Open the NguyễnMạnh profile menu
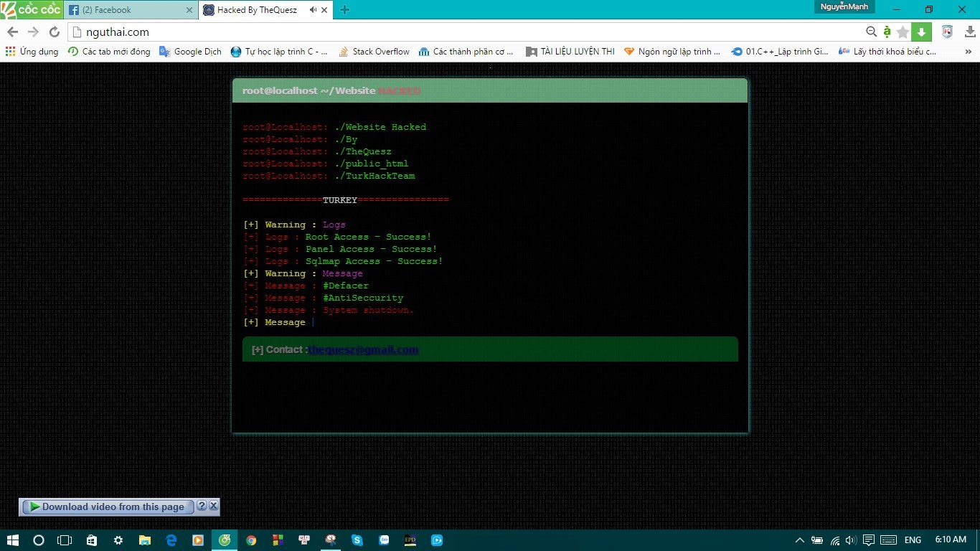The image size is (980, 551). (x=844, y=7)
